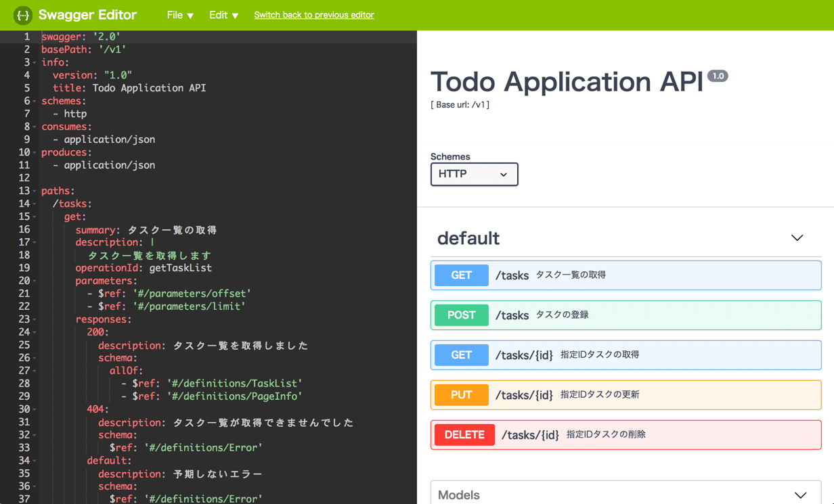Expand GET /tasks operation row
This screenshot has height=504, width=834.
[625, 275]
